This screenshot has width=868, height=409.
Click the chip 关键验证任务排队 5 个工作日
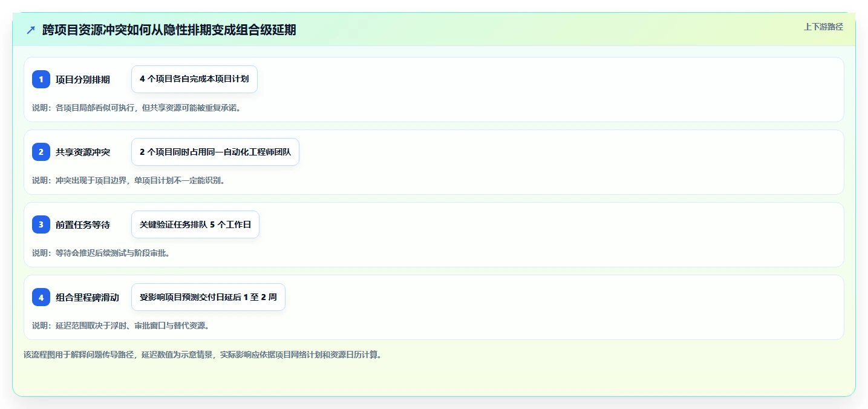(x=195, y=224)
